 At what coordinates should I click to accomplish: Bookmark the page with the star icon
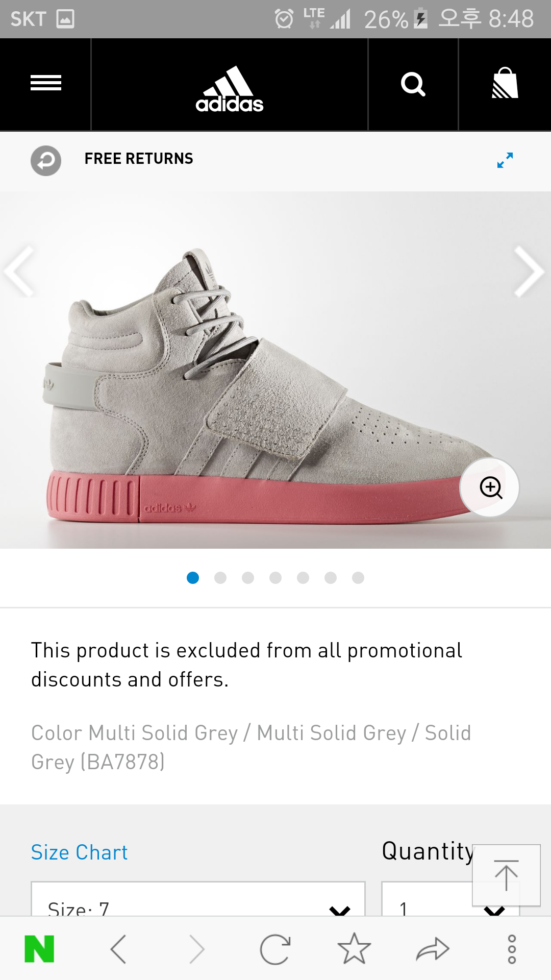tap(354, 949)
